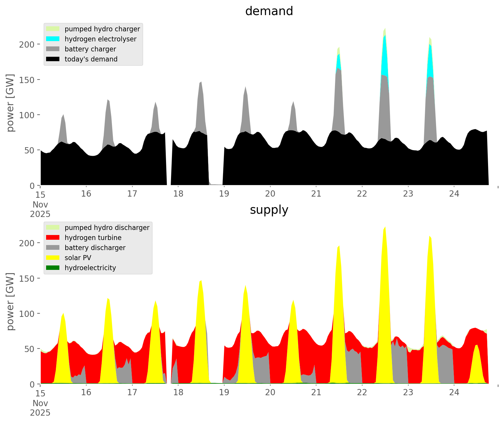Click the demand chart's power [GW] axis label
The width and height of the screenshot is (504, 423).
(10, 103)
